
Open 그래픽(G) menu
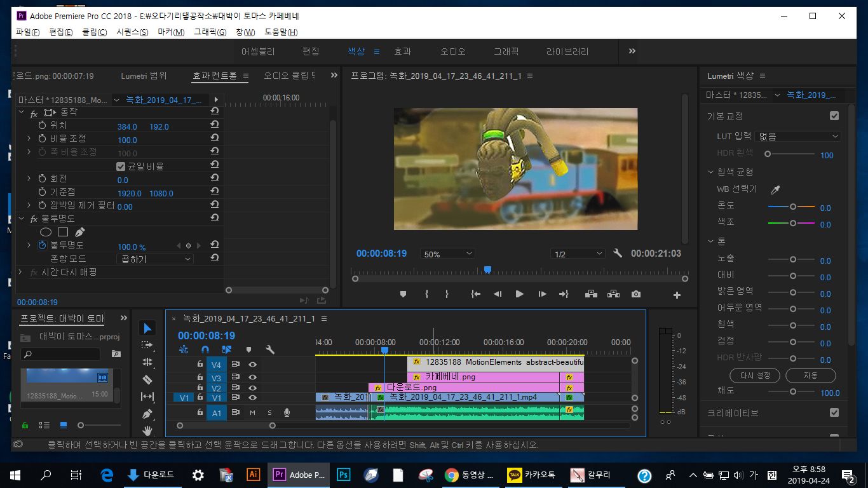point(210,32)
